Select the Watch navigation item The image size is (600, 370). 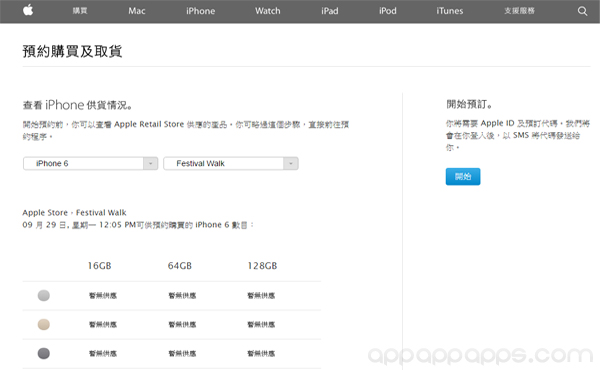click(268, 11)
